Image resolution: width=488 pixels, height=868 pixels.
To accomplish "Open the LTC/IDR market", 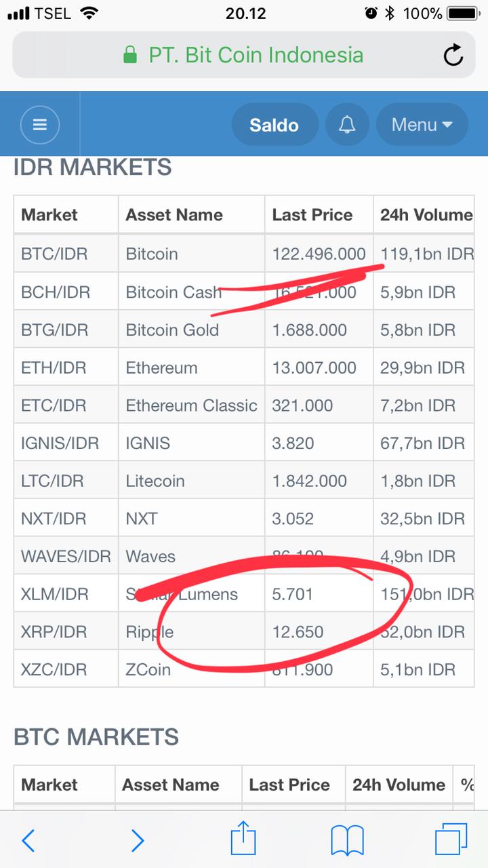I will pyautogui.click(x=52, y=481).
